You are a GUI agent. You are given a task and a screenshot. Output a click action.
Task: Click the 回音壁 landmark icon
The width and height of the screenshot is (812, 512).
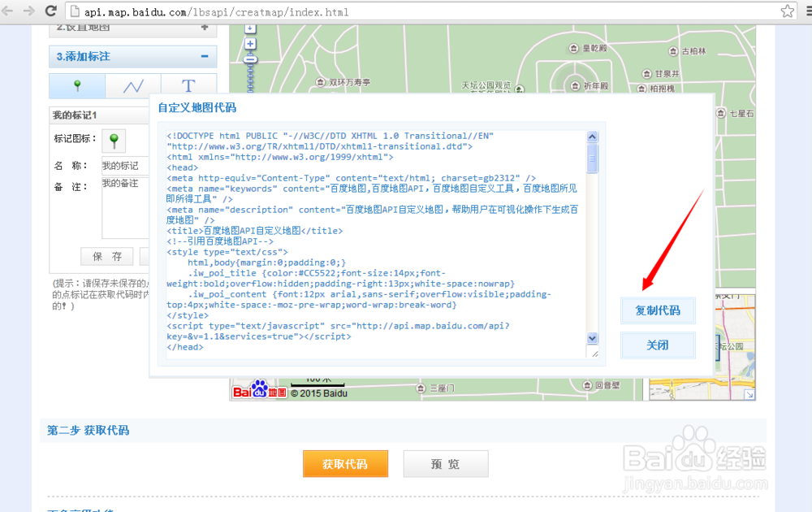coord(587,385)
